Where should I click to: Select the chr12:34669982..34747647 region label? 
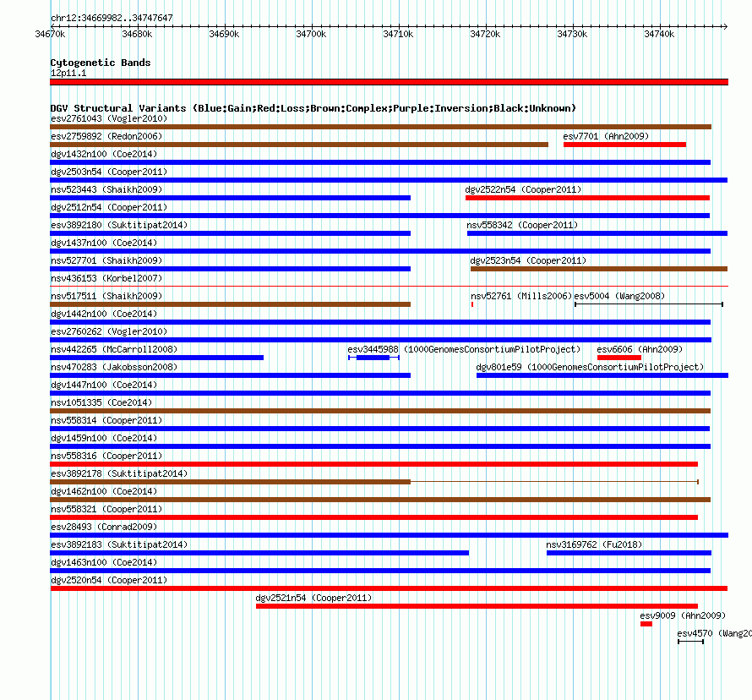click(112, 18)
